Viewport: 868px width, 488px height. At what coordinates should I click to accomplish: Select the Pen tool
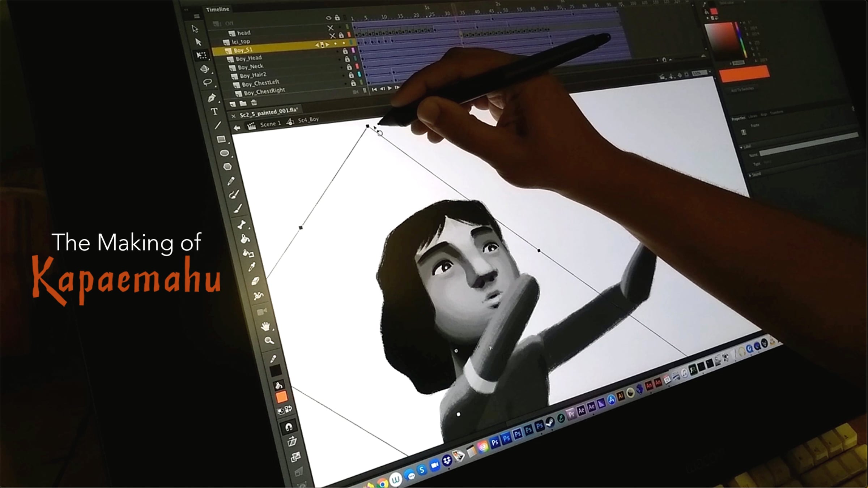pyautogui.click(x=212, y=97)
